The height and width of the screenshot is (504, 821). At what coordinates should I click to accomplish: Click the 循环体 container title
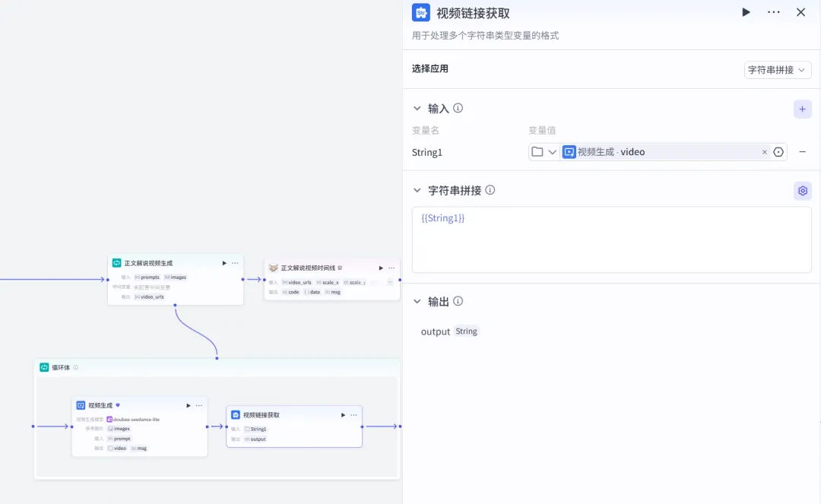pyautogui.click(x=61, y=367)
